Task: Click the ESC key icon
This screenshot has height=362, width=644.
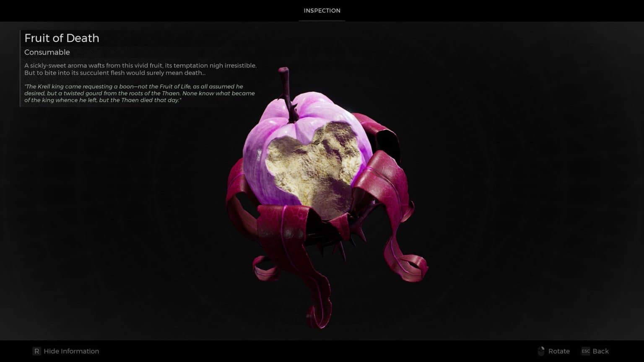Action: click(586, 351)
